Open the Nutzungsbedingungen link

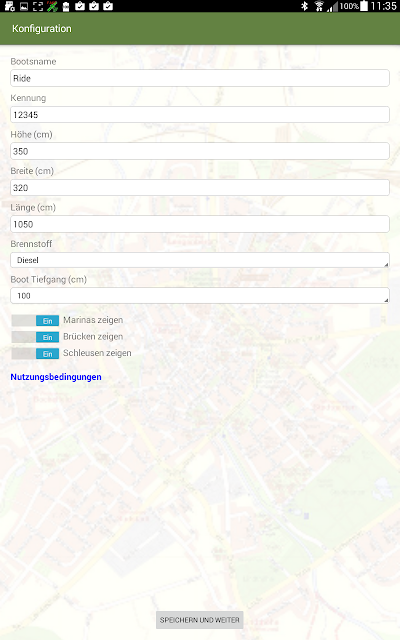[56, 377]
